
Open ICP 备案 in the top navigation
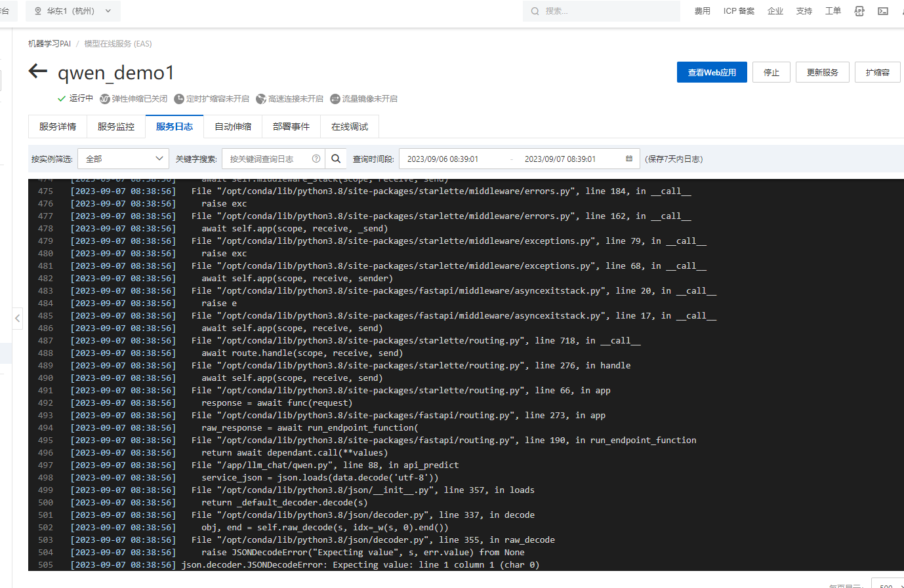click(739, 11)
